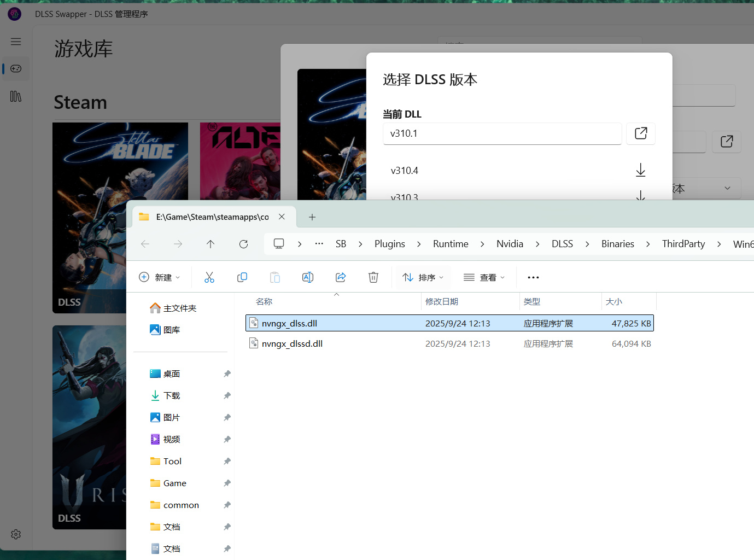Screen dimensions: 754x560
Task: Rename the selected file
Action: point(308,277)
